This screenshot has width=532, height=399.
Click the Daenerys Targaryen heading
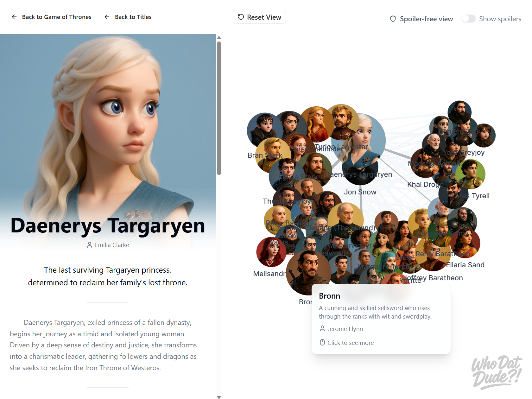pyautogui.click(x=108, y=225)
